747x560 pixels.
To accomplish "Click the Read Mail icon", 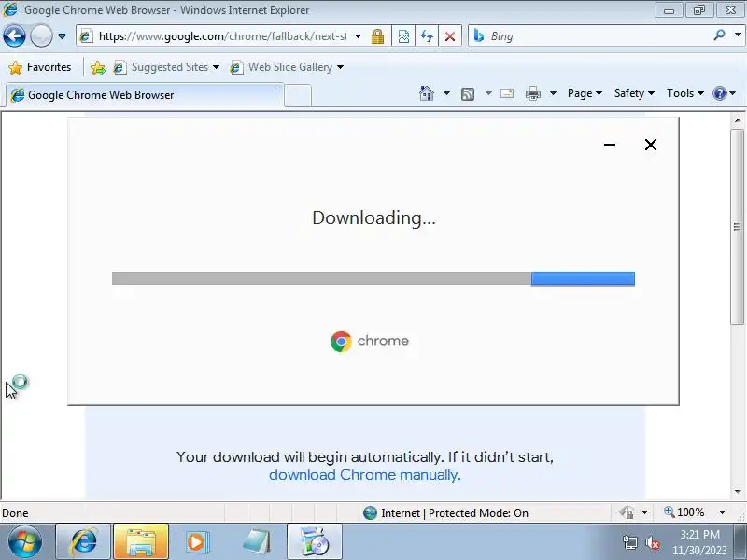I will click(x=507, y=93).
